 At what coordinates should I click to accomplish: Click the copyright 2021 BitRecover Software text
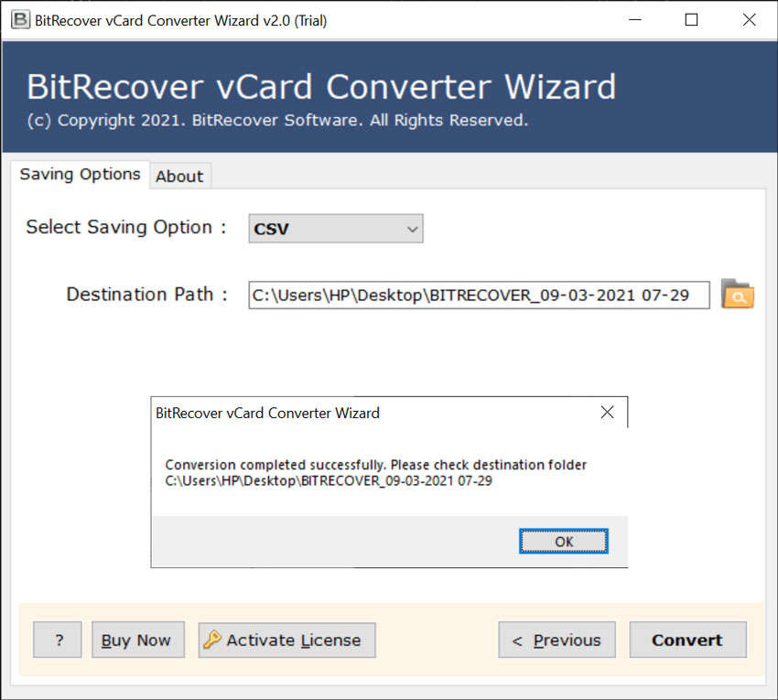point(277,121)
